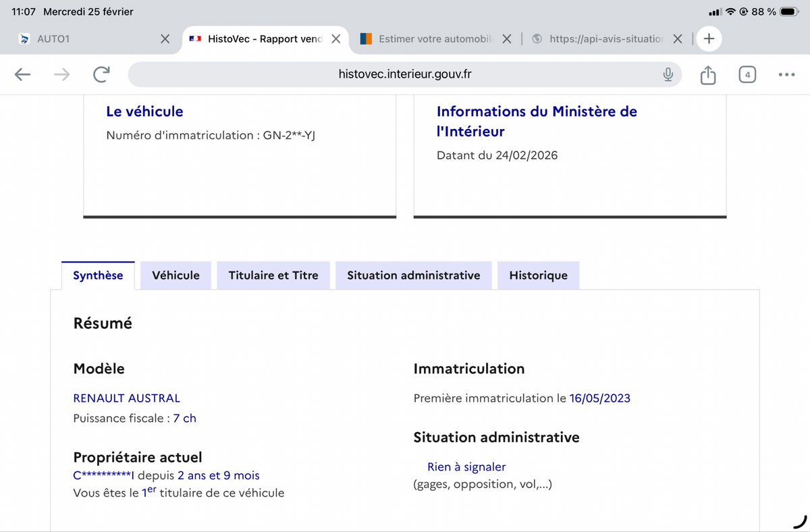The image size is (810, 532).
Task: Close the Estimer votre automobile tab
Action: click(x=507, y=39)
